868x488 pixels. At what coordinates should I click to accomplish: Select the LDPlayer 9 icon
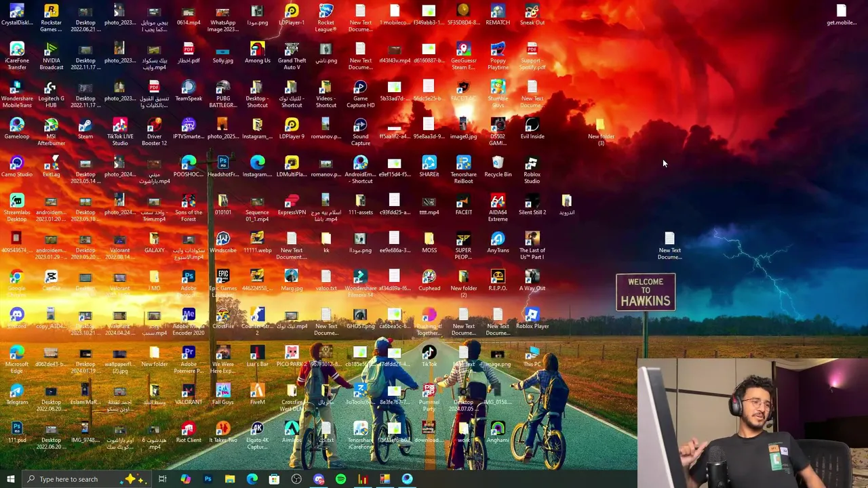(292, 128)
